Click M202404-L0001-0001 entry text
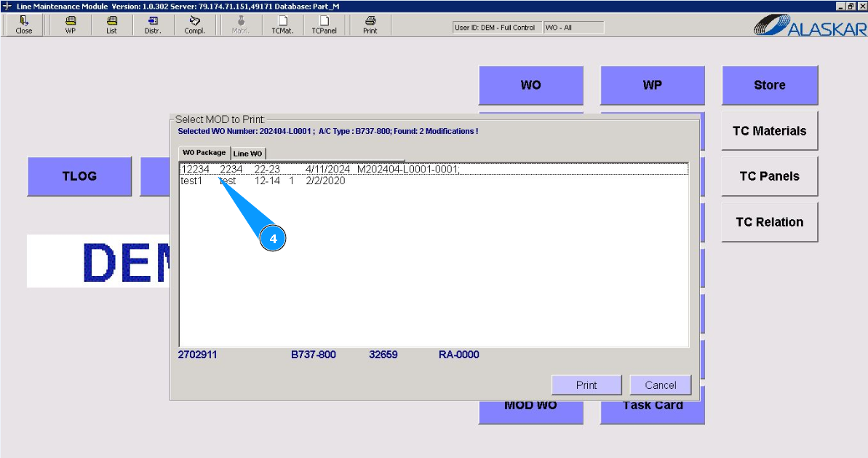Screen dimensions: 868x458 coord(407,169)
